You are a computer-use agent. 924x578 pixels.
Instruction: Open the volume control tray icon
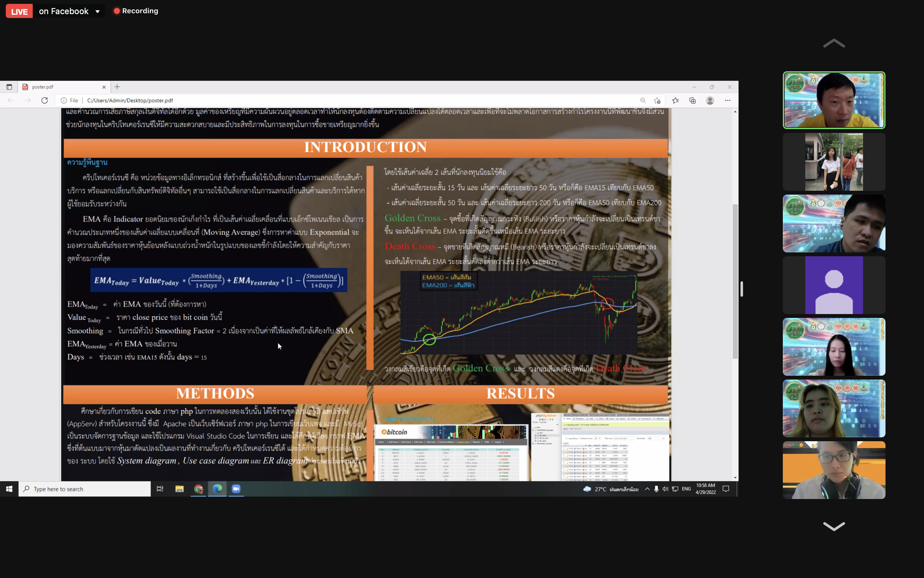click(x=665, y=489)
